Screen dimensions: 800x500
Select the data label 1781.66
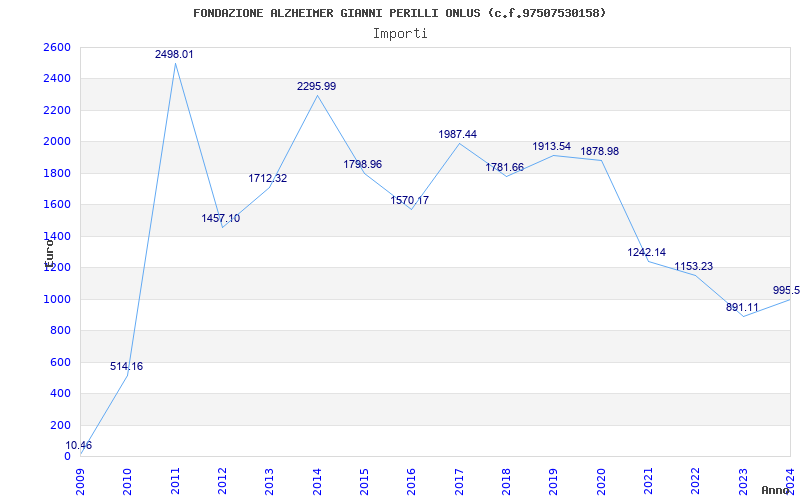505,167
